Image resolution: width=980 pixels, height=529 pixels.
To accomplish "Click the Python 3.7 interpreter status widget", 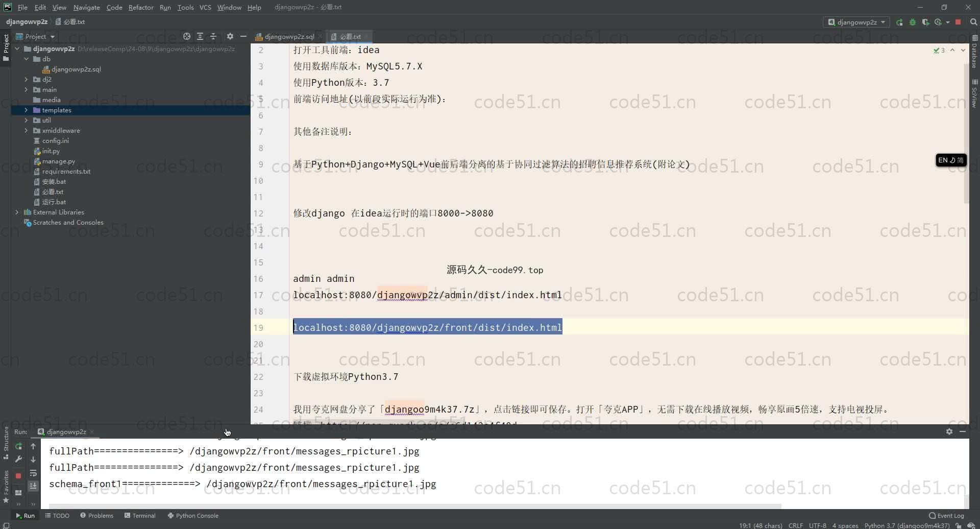I will [x=907, y=525].
